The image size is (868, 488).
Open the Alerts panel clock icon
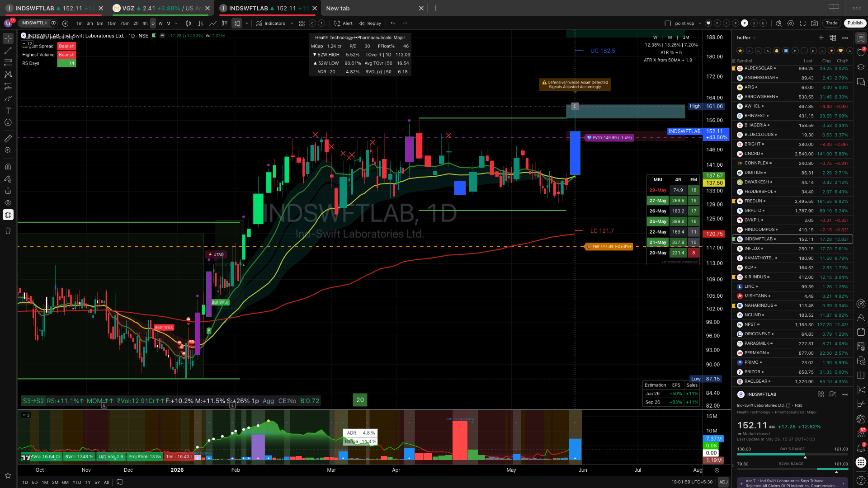[861, 52]
